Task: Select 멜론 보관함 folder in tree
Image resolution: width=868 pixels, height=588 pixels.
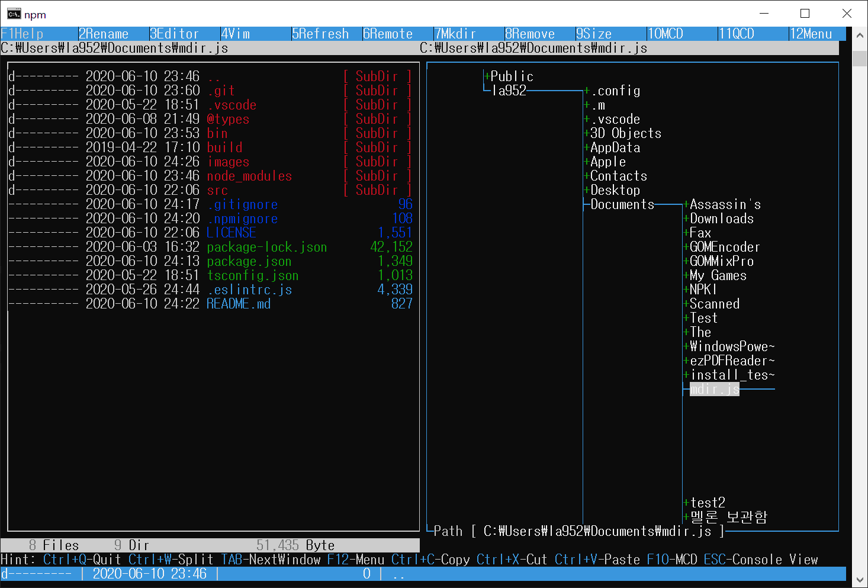Action: (729, 517)
